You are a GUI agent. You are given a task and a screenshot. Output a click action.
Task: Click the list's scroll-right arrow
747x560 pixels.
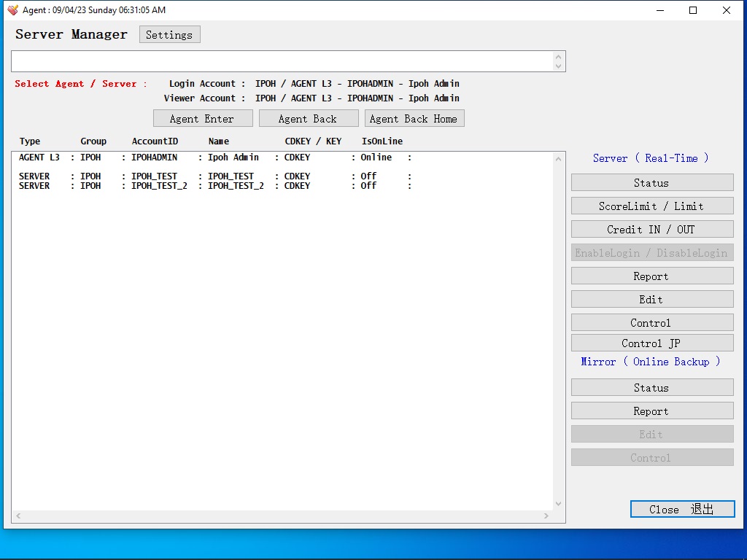coord(546,516)
